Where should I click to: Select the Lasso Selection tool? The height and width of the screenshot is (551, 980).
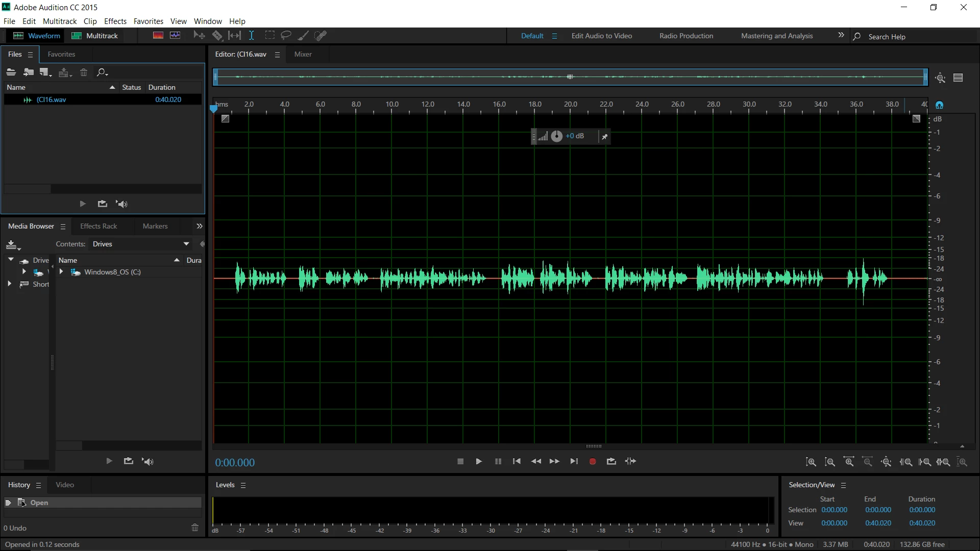pos(286,36)
